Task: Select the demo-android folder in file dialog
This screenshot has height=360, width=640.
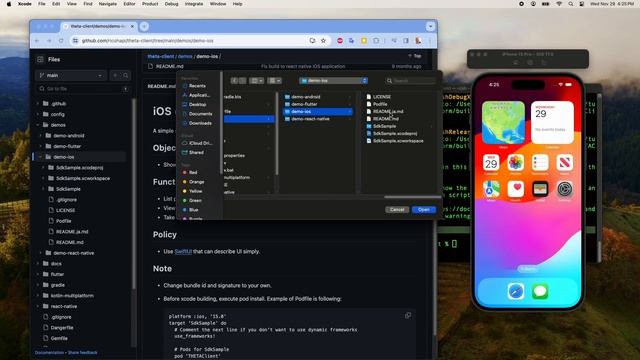Action: (318, 97)
